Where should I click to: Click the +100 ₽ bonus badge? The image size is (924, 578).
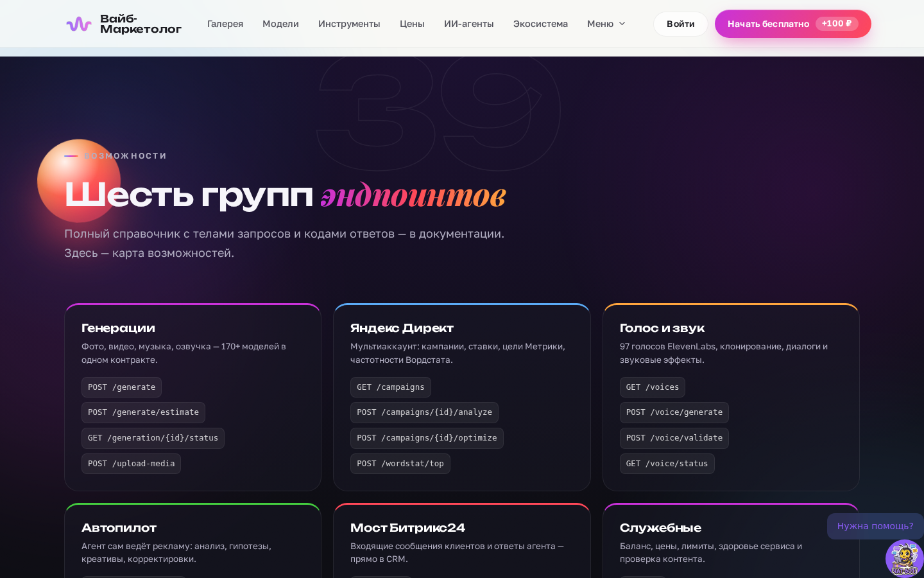tap(837, 23)
